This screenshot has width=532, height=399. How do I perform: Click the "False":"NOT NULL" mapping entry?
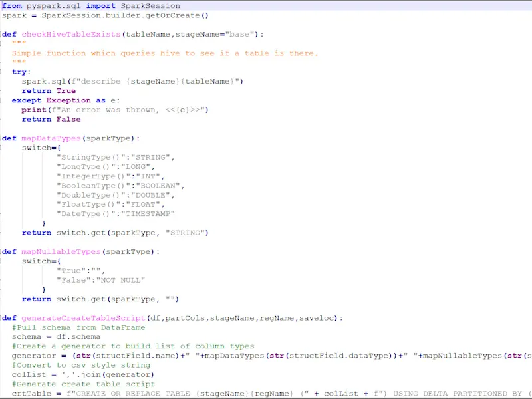pyautogui.click(x=101, y=280)
